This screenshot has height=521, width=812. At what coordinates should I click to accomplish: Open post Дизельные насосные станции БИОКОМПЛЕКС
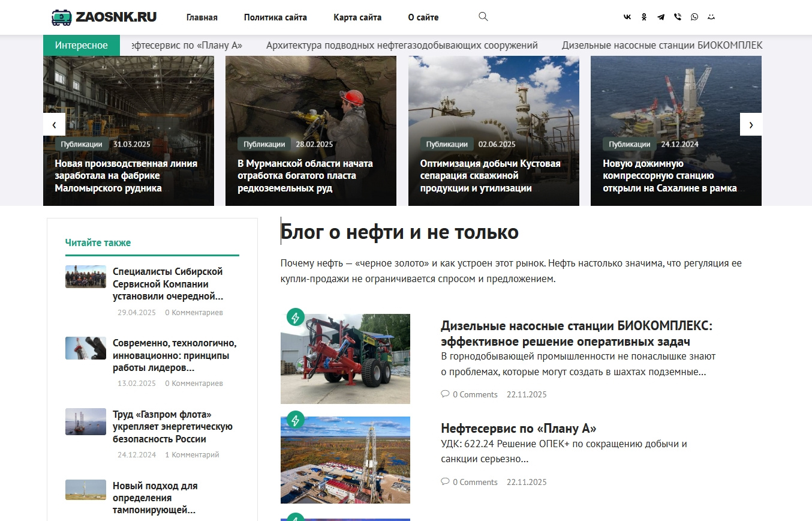point(576,334)
